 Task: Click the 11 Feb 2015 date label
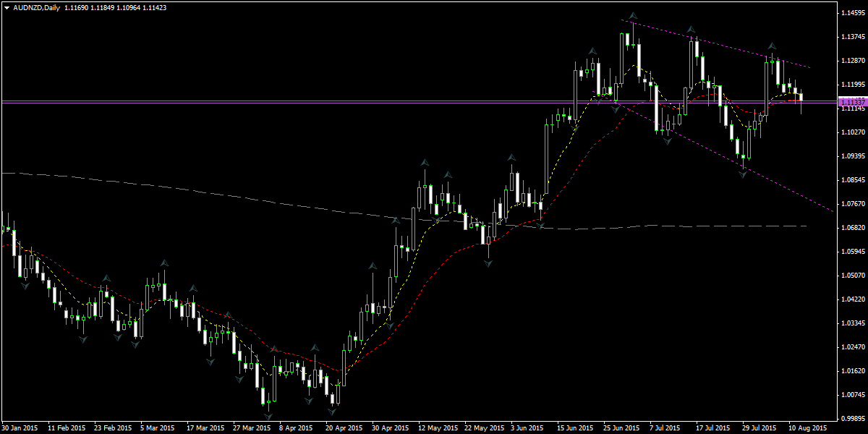(x=66, y=428)
